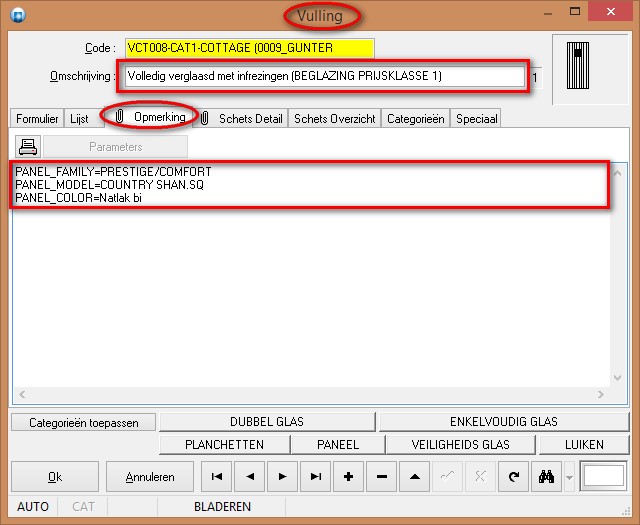This screenshot has height=525, width=640.
Task: Click the application icon in title bar
Action: click(18, 15)
